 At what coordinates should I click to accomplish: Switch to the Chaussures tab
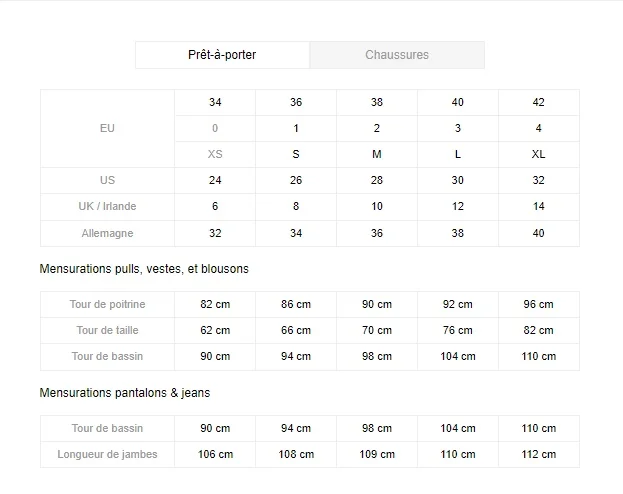click(397, 55)
